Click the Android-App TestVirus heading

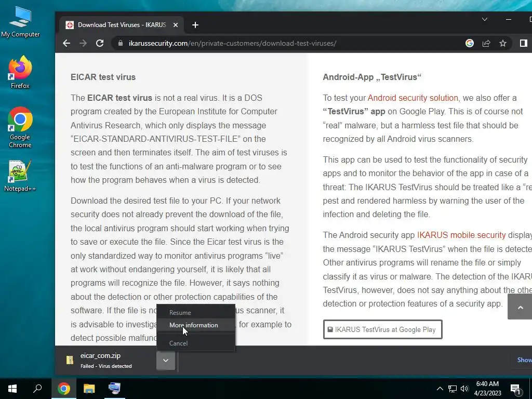(x=372, y=77)
